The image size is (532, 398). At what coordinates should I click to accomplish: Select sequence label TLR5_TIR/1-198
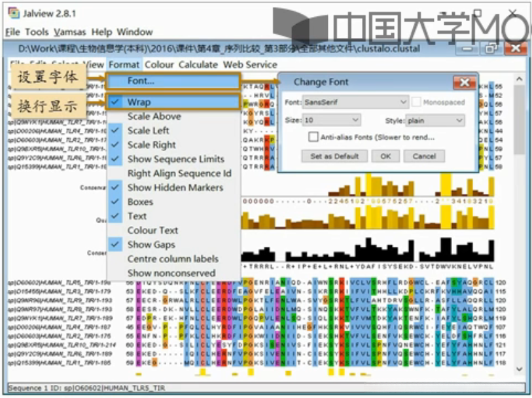pyautogui.click(x=60, y=283)
